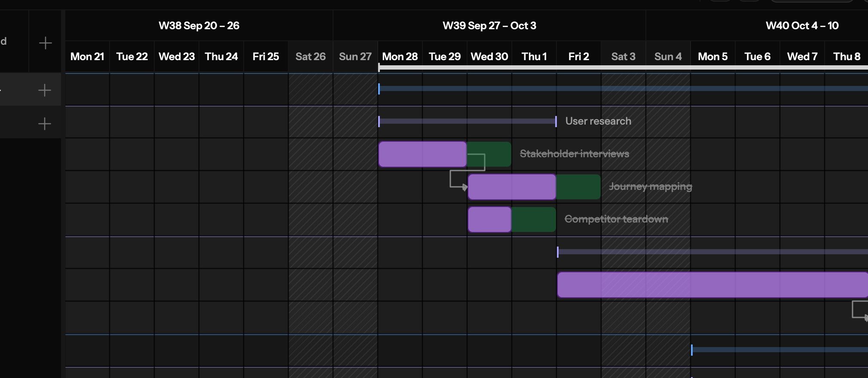Click the plus icon in the column header row
Image resolution: width=868 pixels, height=378 pixels.
tap(45, 43)
